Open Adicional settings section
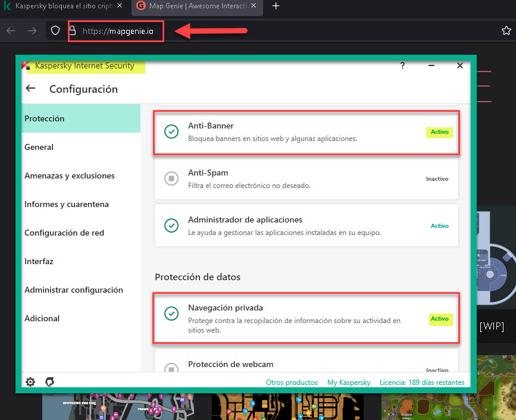The height and width of the screenshot is (420, 516). [81, 318]
